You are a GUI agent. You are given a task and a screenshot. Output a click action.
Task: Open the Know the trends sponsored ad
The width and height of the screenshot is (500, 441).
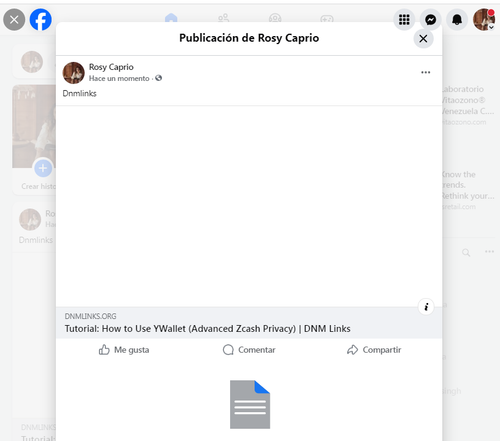click(467, 190)
